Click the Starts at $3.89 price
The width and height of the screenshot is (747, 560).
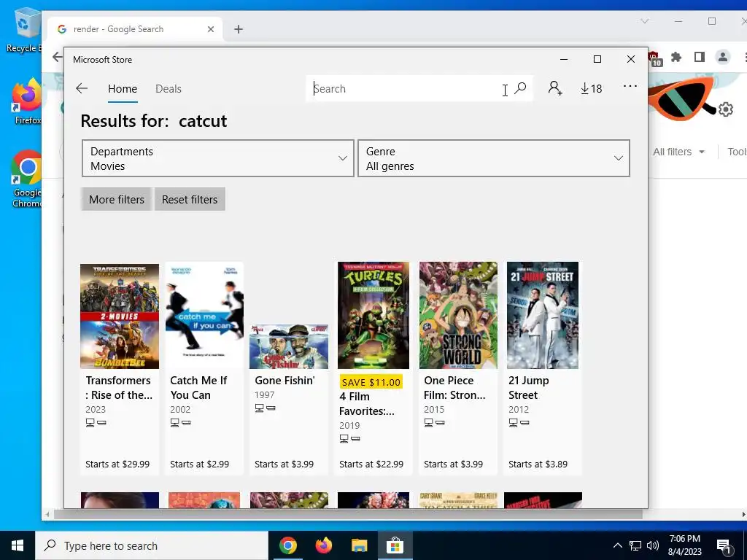tap(538, 464)
